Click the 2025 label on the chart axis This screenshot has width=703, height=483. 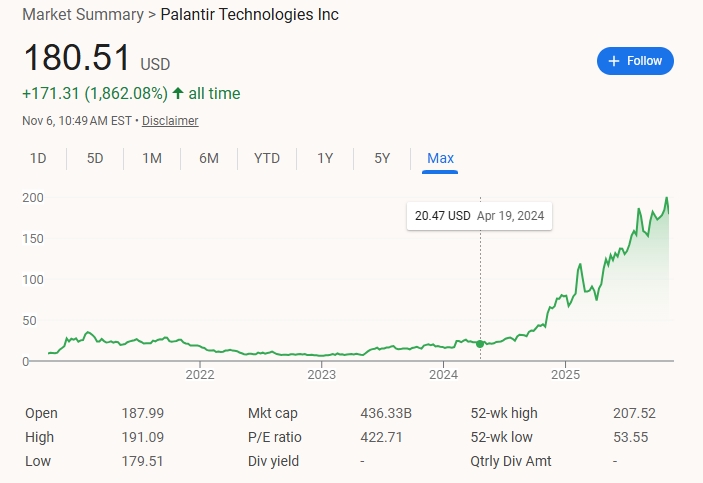(x=565, y=375)
